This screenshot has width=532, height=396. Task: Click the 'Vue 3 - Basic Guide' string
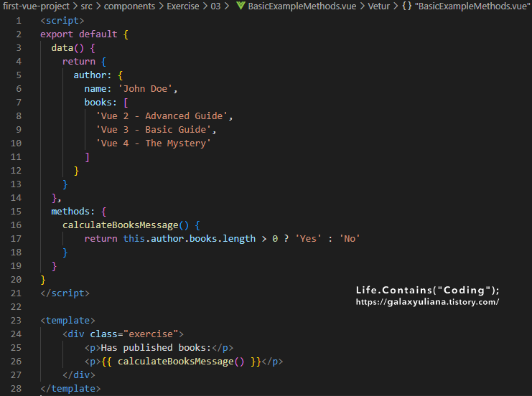(154, 130)
